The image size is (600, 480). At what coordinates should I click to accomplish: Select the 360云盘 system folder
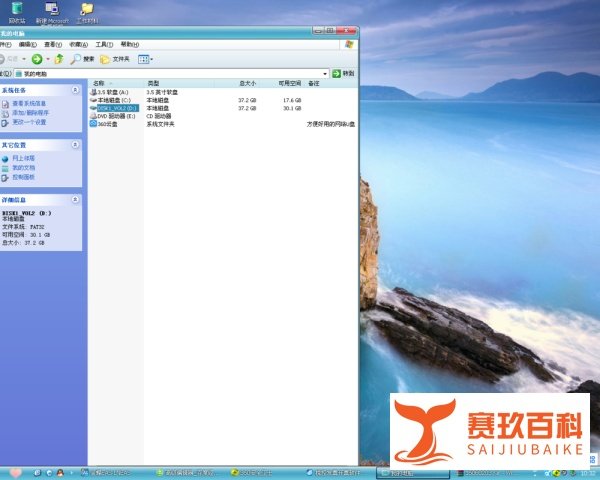point(106,124)
